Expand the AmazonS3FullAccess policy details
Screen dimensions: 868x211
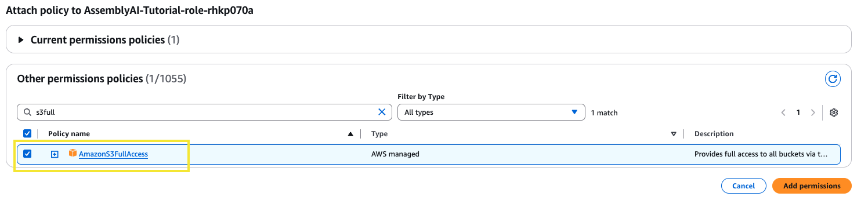tap(55, 154)
